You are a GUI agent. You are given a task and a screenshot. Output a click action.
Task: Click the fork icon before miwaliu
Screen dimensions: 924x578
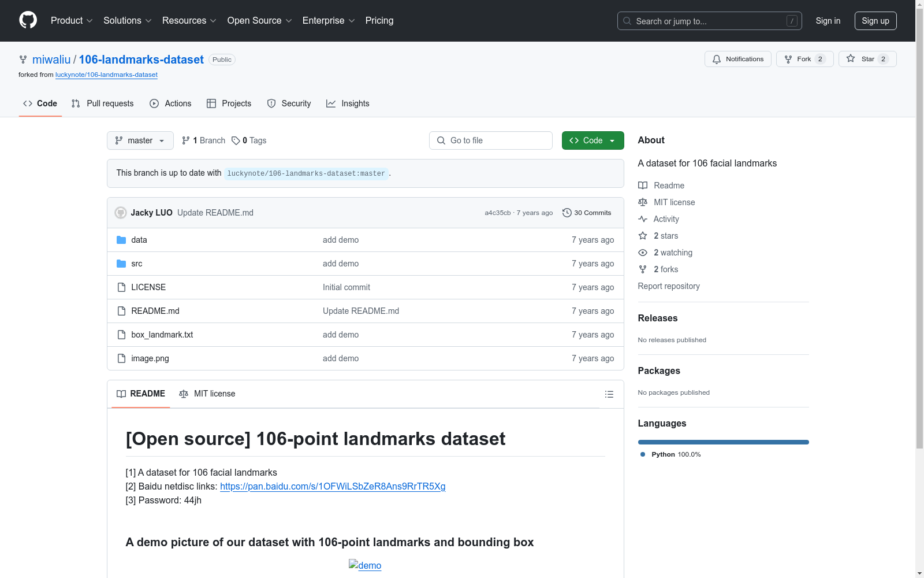tap(23, 60)
